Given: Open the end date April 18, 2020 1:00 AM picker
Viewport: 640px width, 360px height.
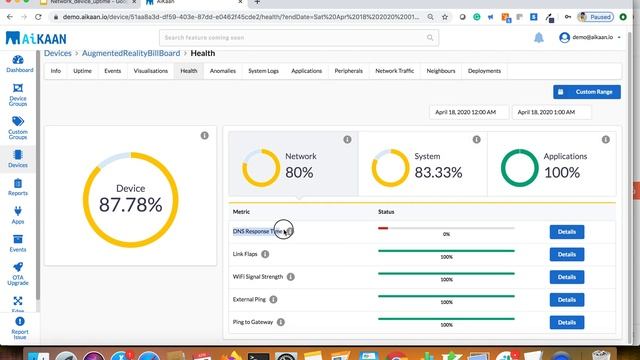Looking at the screenshot, I should pos(551,112).
